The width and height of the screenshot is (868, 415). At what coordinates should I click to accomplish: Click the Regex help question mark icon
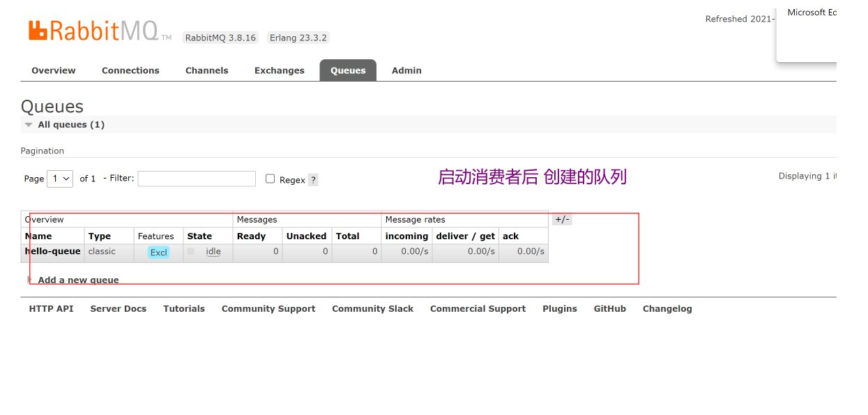[312, 180]
